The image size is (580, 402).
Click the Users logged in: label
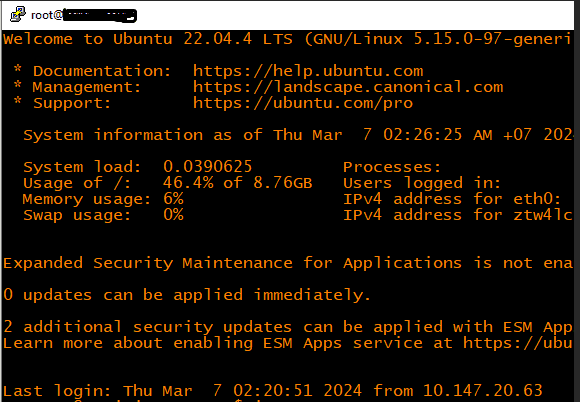pyautogui.click(x=422, y=183)
